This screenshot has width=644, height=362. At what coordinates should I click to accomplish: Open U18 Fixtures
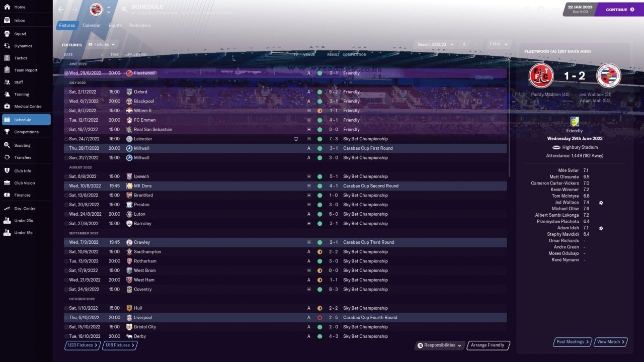[119, 345]
